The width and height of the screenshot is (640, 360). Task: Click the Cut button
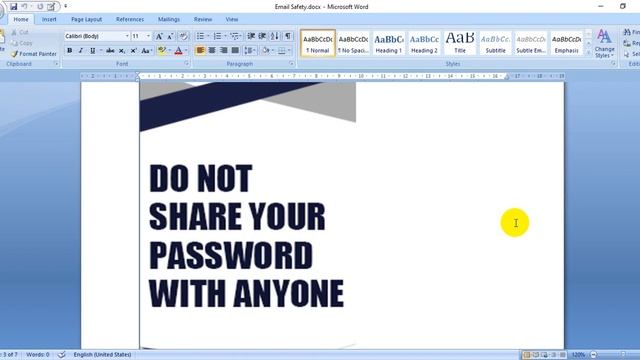point(20,32)
